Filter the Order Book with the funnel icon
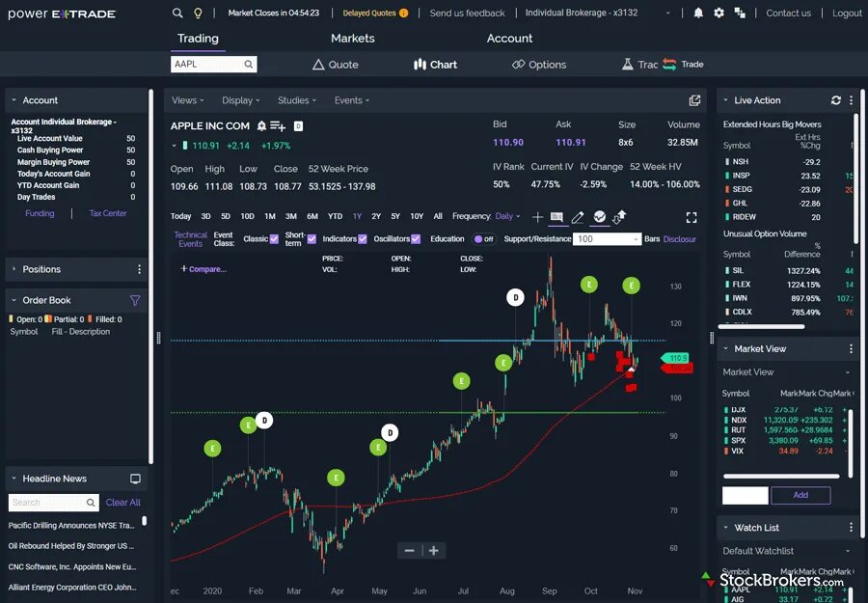This screenshot has width=868, height=603. click(134, 301)
